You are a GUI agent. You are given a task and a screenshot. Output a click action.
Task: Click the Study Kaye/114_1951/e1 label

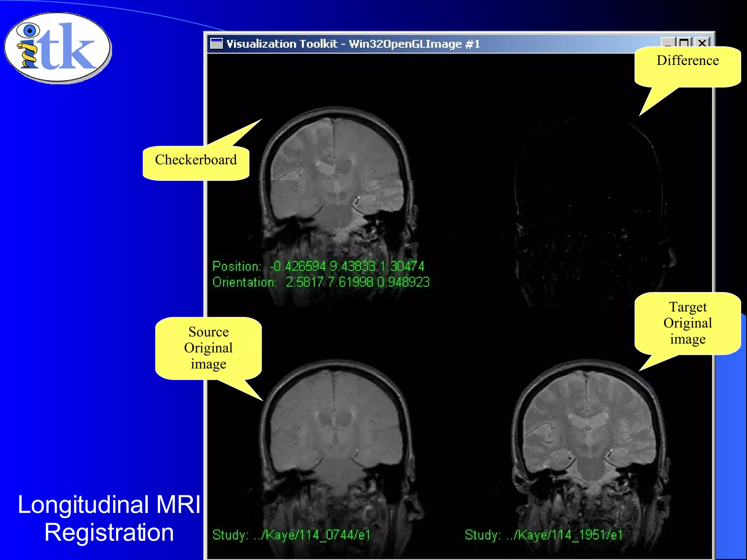(x=543, y=535)
